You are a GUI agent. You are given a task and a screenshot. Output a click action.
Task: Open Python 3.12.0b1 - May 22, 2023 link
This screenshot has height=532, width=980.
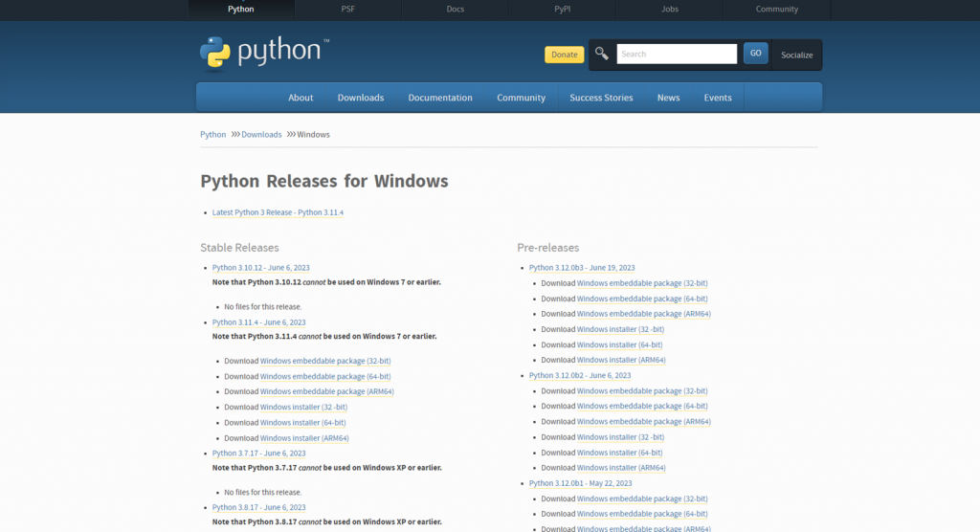point(580,483)
